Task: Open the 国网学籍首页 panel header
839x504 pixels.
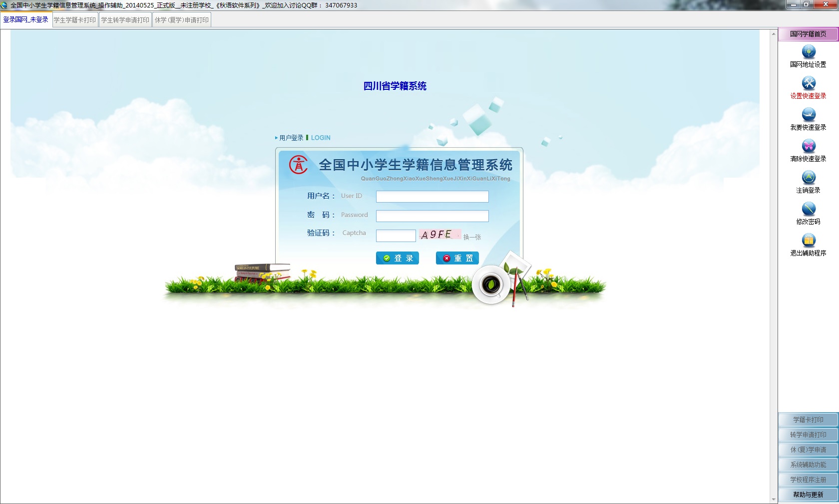Action: [807, 34]
